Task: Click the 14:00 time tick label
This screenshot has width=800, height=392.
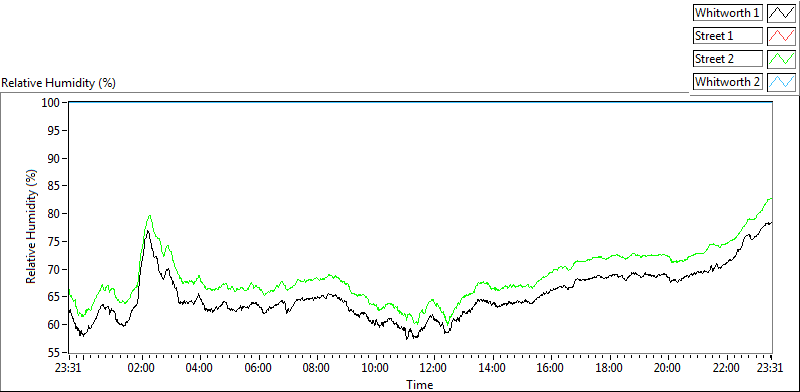Action: coord(492,367)
